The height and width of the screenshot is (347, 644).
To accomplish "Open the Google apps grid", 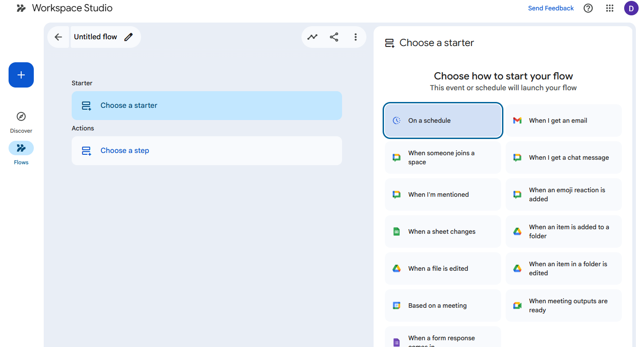I will tap(610, 8).
